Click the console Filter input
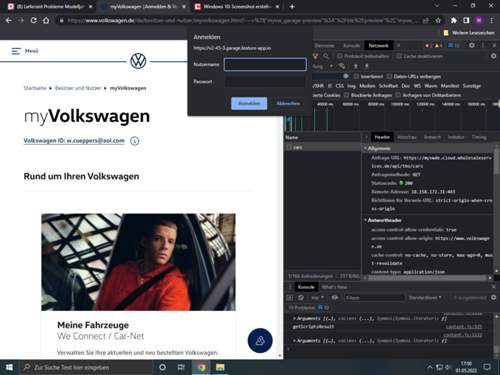This screenshot has height=375, width=500. 374,297
